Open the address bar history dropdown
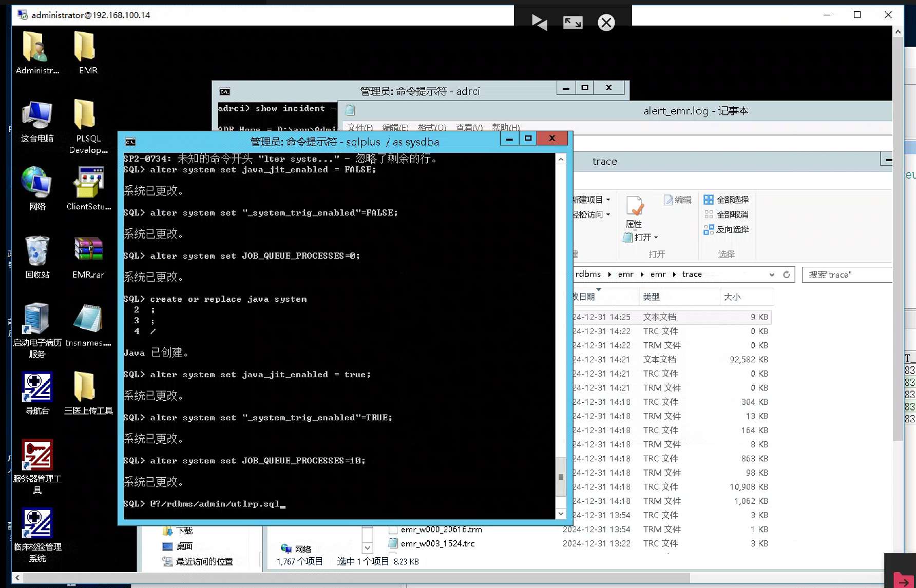The height and width of the screenshot is (588, 916). (x=772, y=275)
